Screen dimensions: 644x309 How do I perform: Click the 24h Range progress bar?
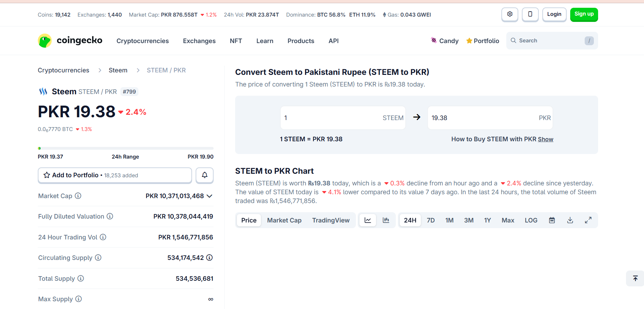click(126, 148)
